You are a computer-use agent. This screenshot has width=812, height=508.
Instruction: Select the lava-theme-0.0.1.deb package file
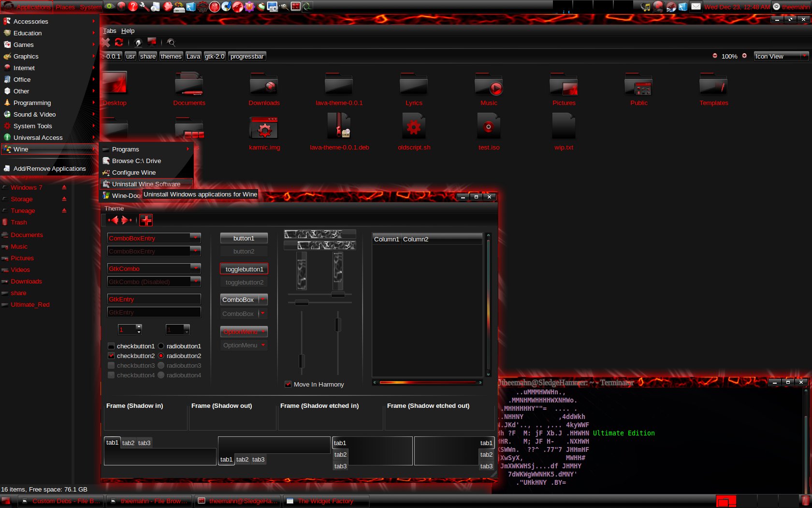[339, 126]
